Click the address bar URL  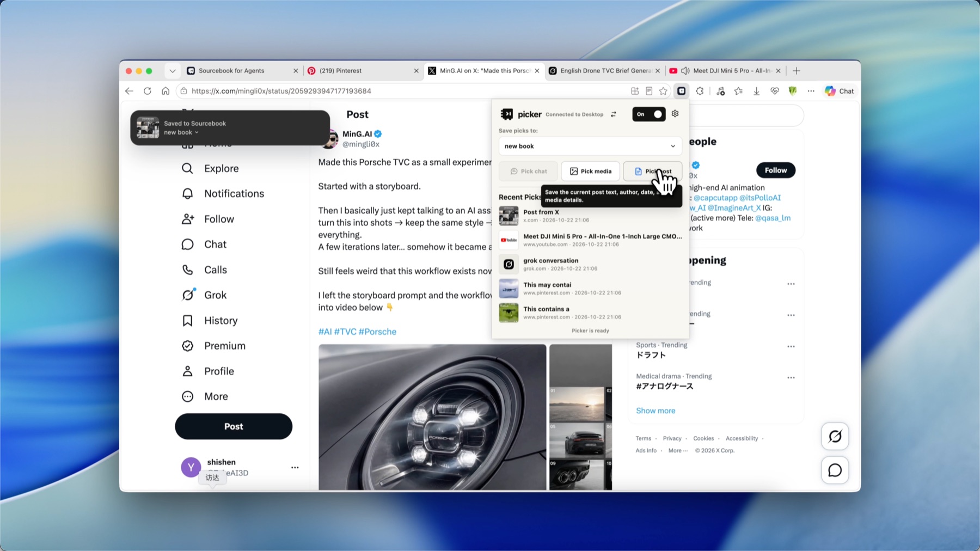[281, 91]
